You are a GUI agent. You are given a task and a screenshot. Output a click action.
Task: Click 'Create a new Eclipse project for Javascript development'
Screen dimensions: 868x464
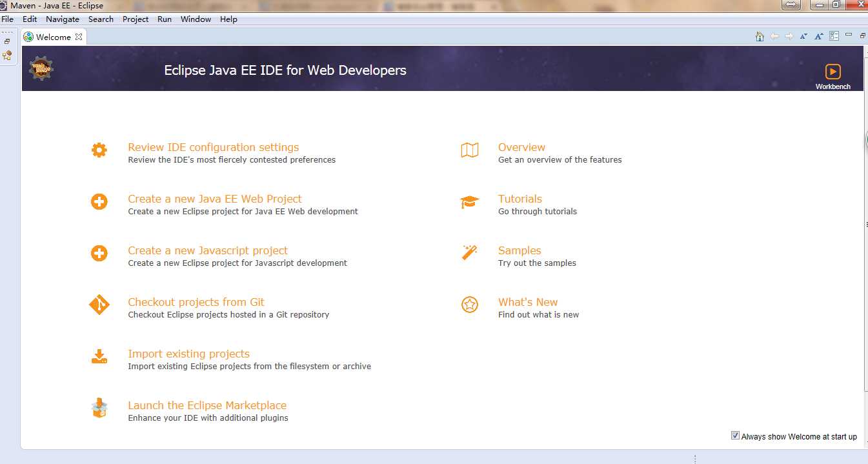[x=237, y=263]
